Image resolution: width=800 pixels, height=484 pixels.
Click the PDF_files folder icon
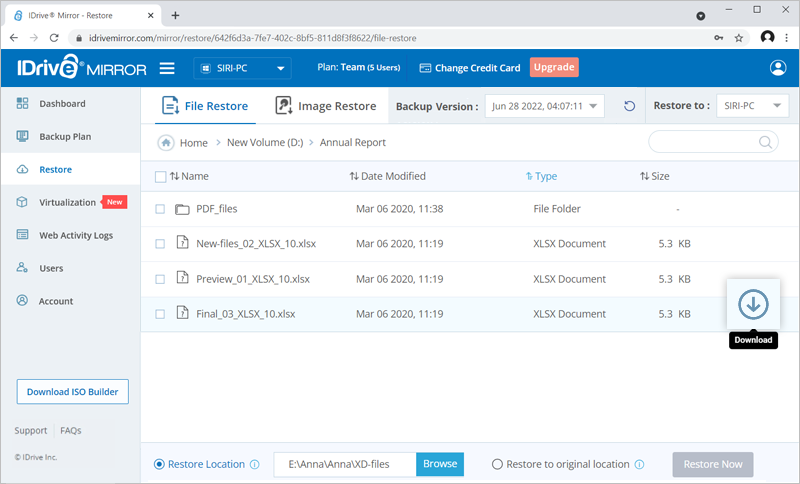click(182, 209)
